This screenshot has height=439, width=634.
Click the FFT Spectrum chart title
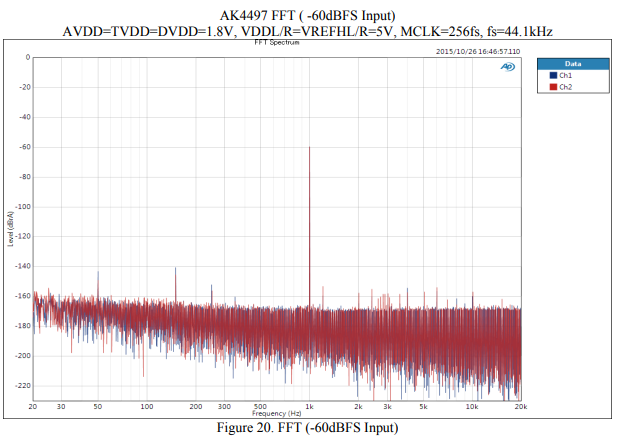(277, 42)
